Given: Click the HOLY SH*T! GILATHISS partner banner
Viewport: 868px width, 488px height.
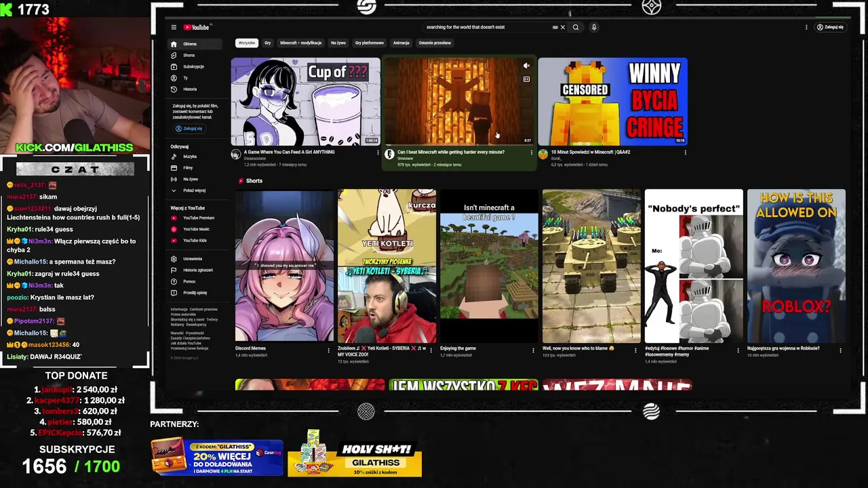Looking at the screenshot, I should 355,455.
